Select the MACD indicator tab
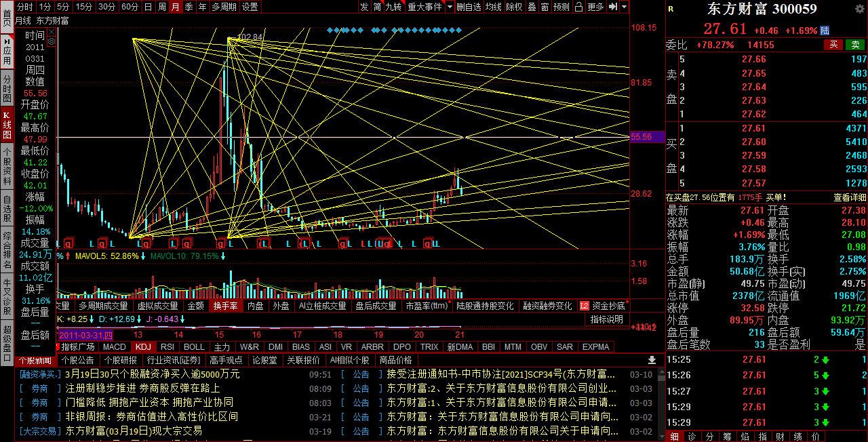The image size is (868, 442). [x=115, y=346]
